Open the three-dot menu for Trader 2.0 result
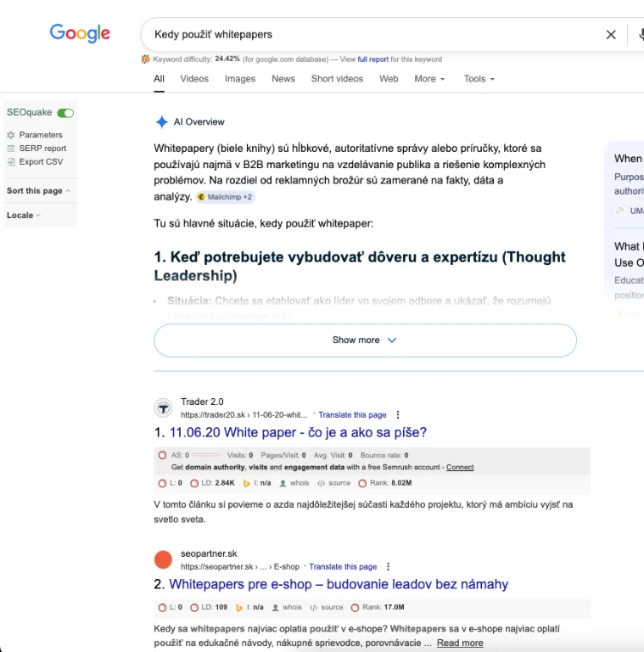The width and height of the screenshot is (644, 652). (398, 415)
